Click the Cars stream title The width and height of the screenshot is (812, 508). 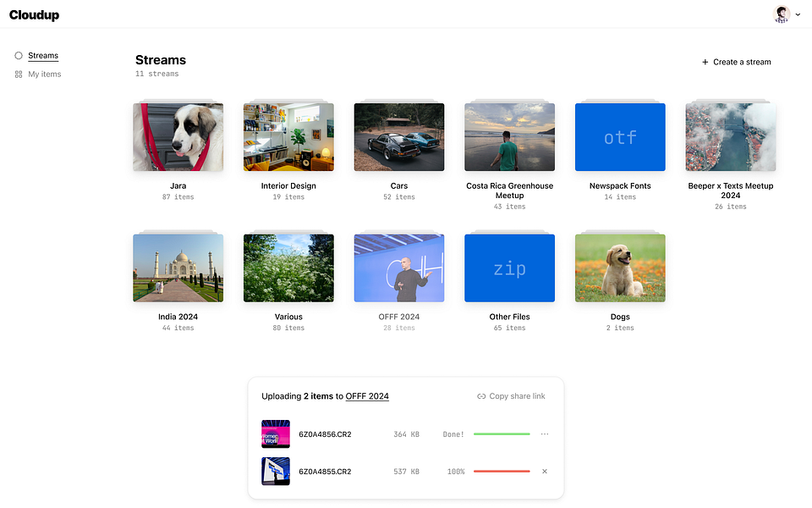[x=399, y=185]
